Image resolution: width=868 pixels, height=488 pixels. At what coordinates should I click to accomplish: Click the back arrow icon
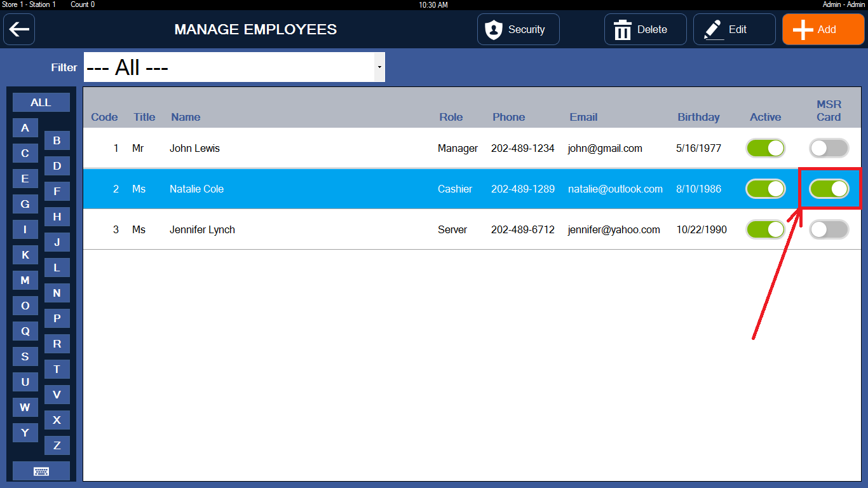(x=19, y=29)
